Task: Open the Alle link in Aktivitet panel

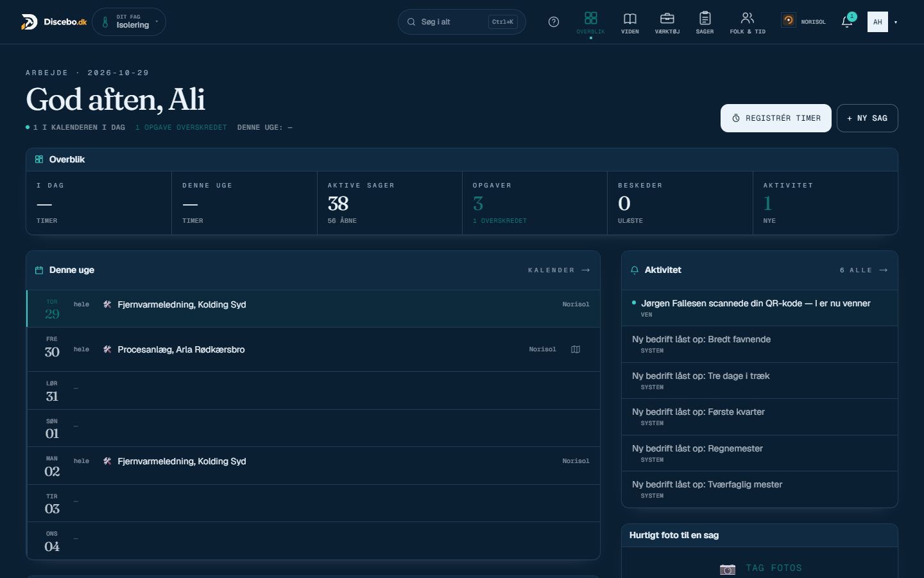Action: coord(864,270)
